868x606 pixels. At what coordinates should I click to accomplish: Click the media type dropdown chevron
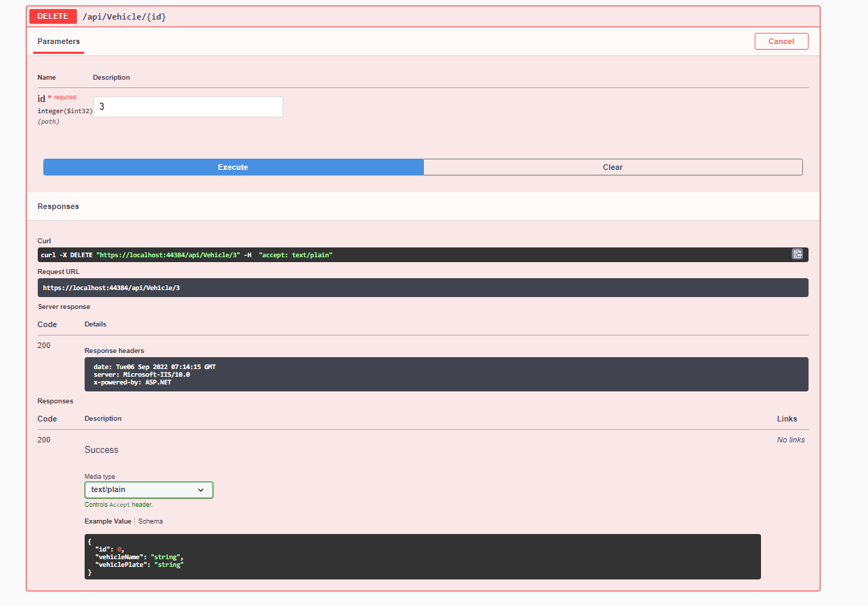(201, 490)
